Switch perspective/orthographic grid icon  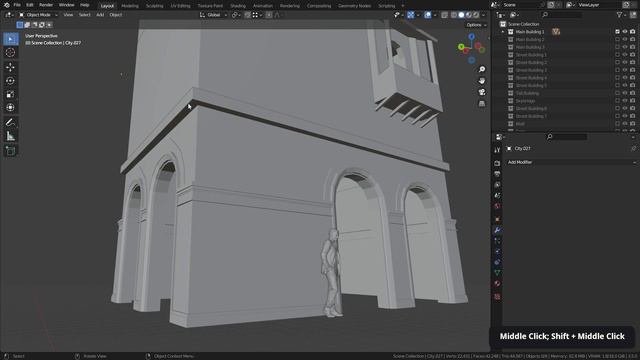[x=482, y=104]
